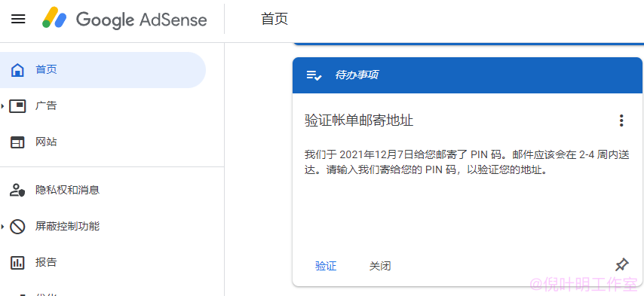Expand the 广告 sidebar section arrow
The width and height of the screenshot is (644, 296).
2,106
